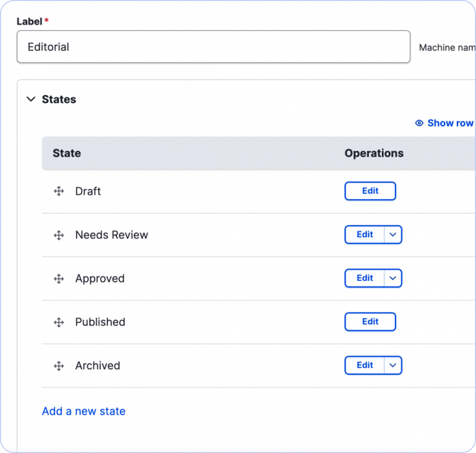Click Add a new state link
Image resolution: width=476 pixels, height=453 pixels.
[x=83, y=411]
